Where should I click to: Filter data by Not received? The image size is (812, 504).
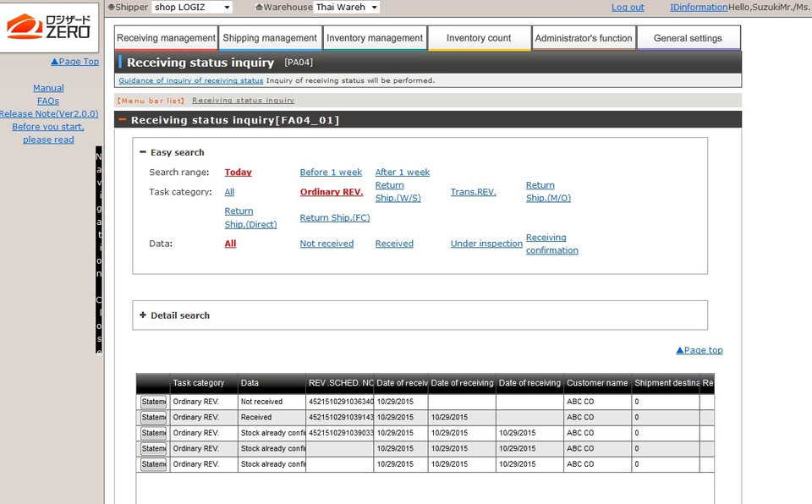point(326,244)
